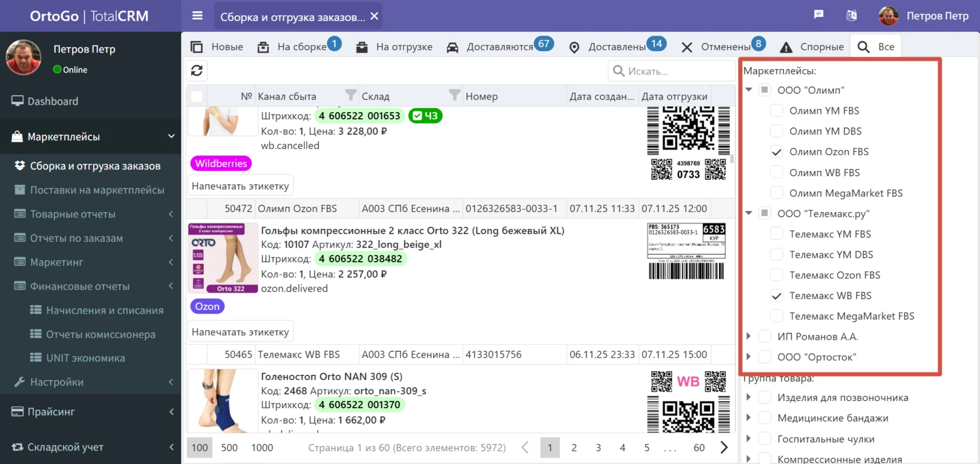The height and width of the screenshot is (464, 980).
Task: Click Напечатать этикетку for the Ozon order
Action: [240, 332]
